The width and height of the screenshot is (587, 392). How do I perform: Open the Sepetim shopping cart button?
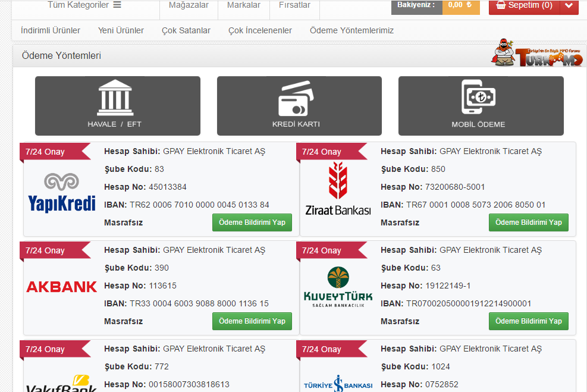coord(524,5)
